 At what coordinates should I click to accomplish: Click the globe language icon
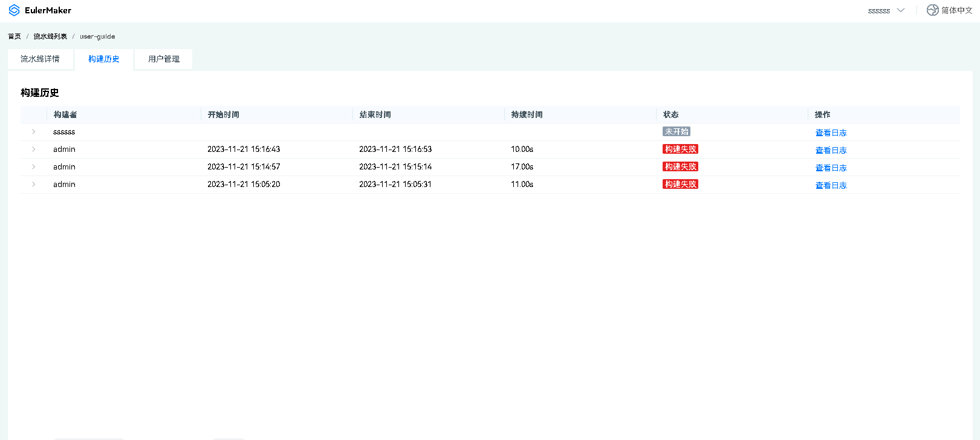click(932, 10)
